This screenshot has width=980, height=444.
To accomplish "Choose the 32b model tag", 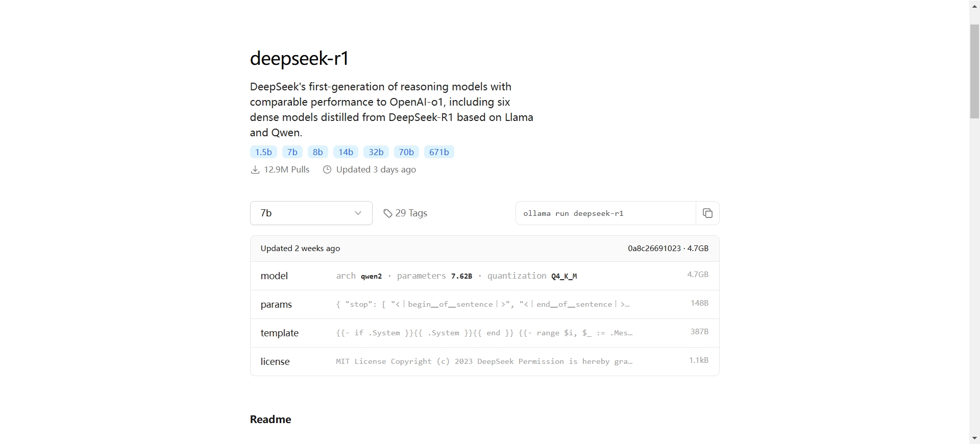I will coord(376,152).
